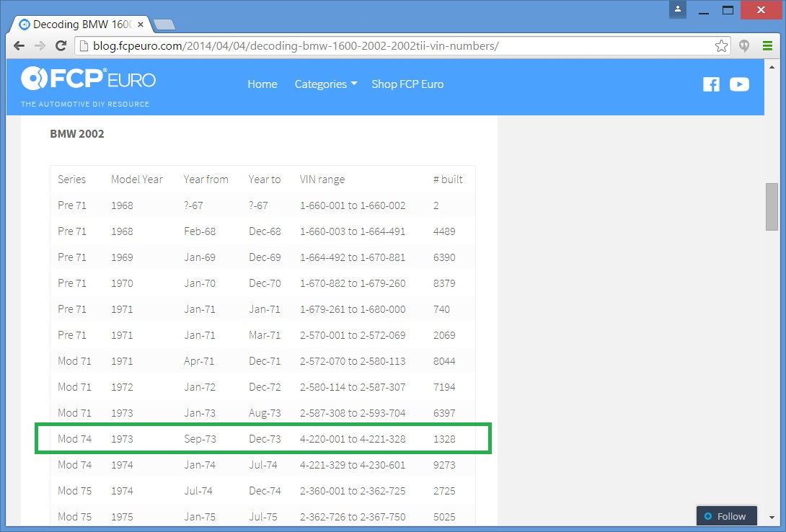The image size is (786, 532).
Task: Open the Chrome hamburger menu
Action: coord(767,46)
